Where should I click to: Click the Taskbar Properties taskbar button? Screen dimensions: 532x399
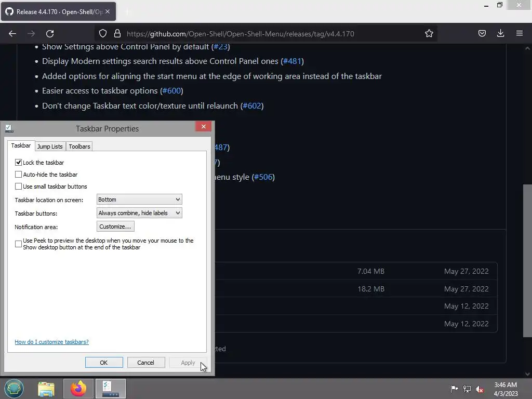tap(111, 389)
